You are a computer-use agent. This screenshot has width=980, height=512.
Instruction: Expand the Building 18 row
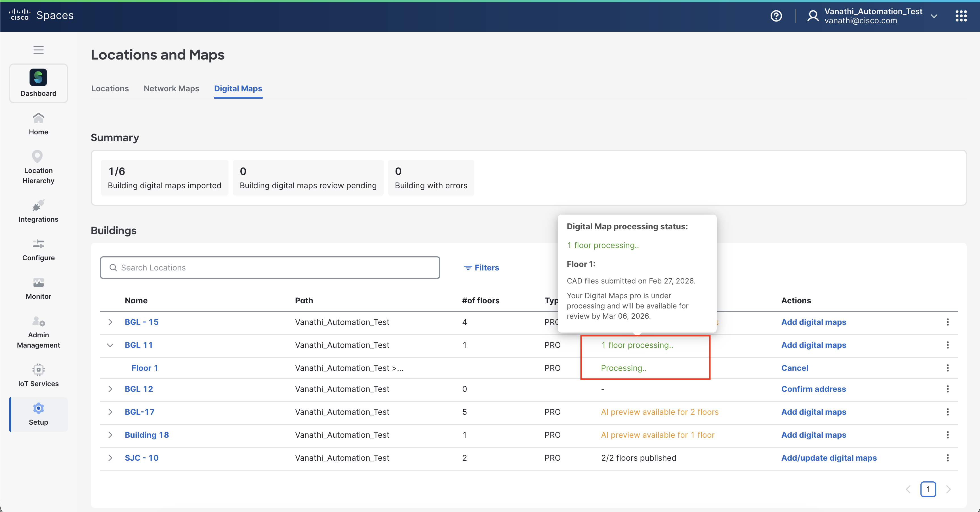pos(110,435)
